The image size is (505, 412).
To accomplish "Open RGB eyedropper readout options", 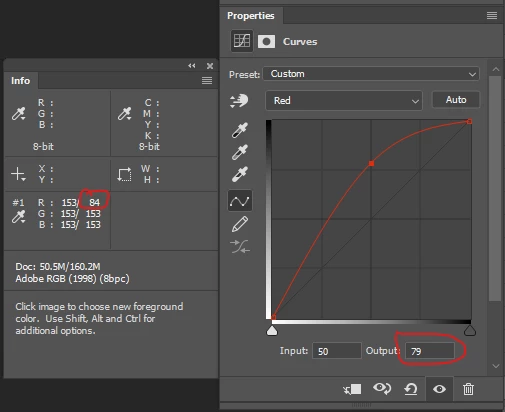I will click(x=18, y=114).
